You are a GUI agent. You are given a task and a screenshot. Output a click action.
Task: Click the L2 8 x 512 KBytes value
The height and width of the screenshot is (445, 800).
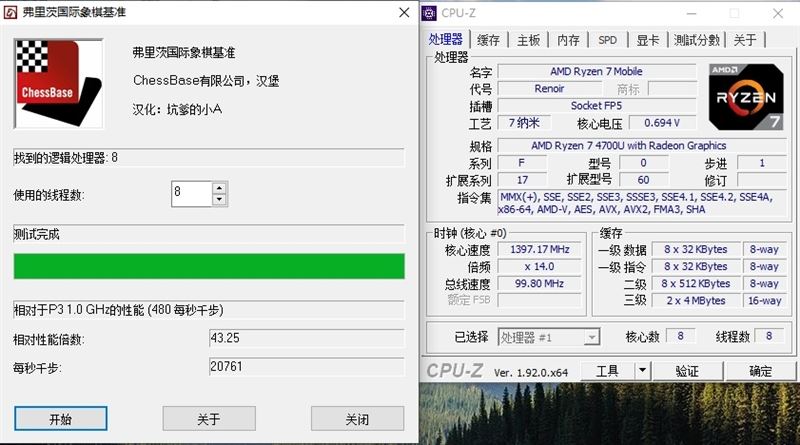pyautogui.click(x=695, y=283)
